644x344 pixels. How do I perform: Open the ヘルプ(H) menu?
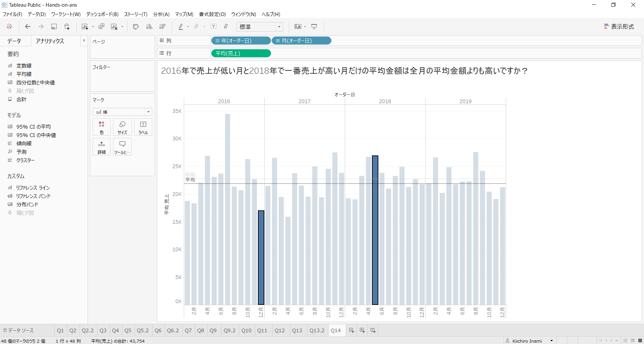point(271,14)
